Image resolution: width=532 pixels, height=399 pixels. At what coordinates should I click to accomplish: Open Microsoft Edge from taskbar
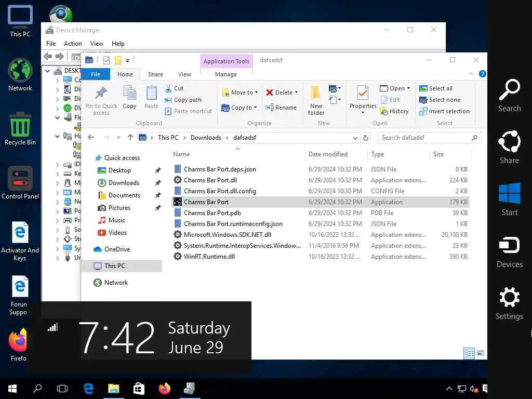pyautogui.click(x=88, y=389)
